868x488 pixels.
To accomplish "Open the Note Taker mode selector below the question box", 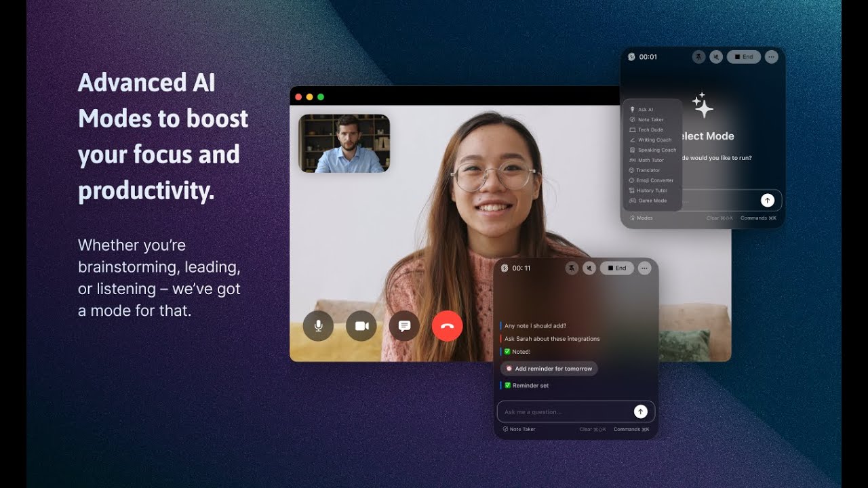I will [519, 429].
